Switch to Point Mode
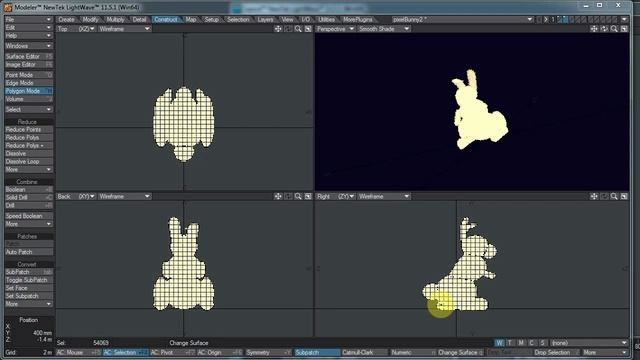 (x=29, y=75)
